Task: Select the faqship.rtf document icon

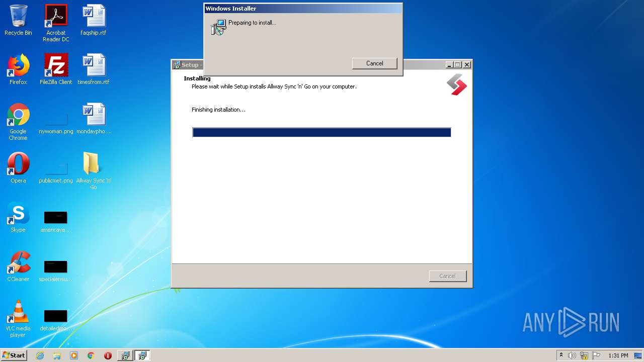Action: [94, 20]
